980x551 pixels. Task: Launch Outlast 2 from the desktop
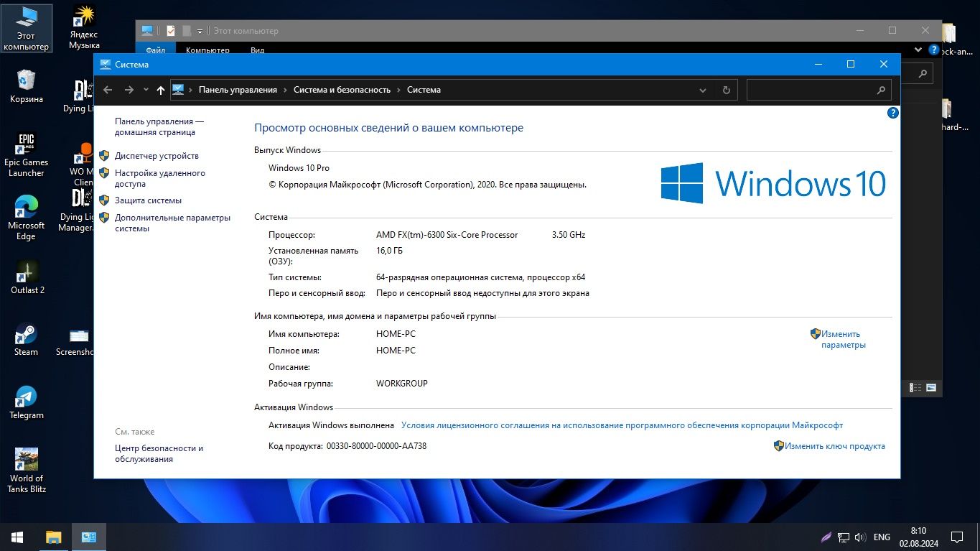(27, 277)
